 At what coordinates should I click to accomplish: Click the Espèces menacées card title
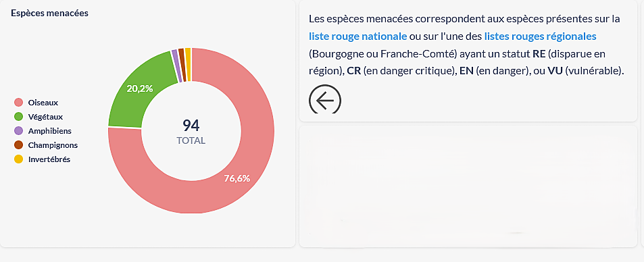pos(50,13)
